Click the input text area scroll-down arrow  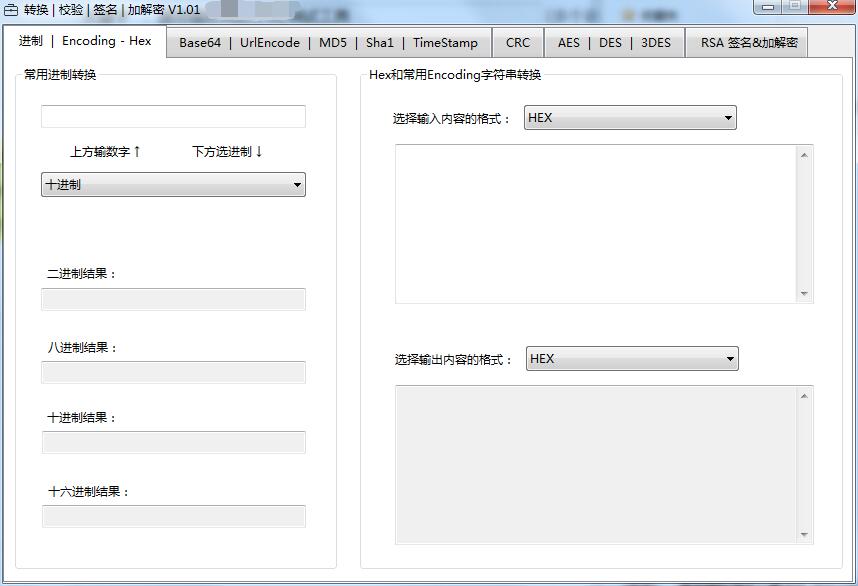tap(804, 294)
